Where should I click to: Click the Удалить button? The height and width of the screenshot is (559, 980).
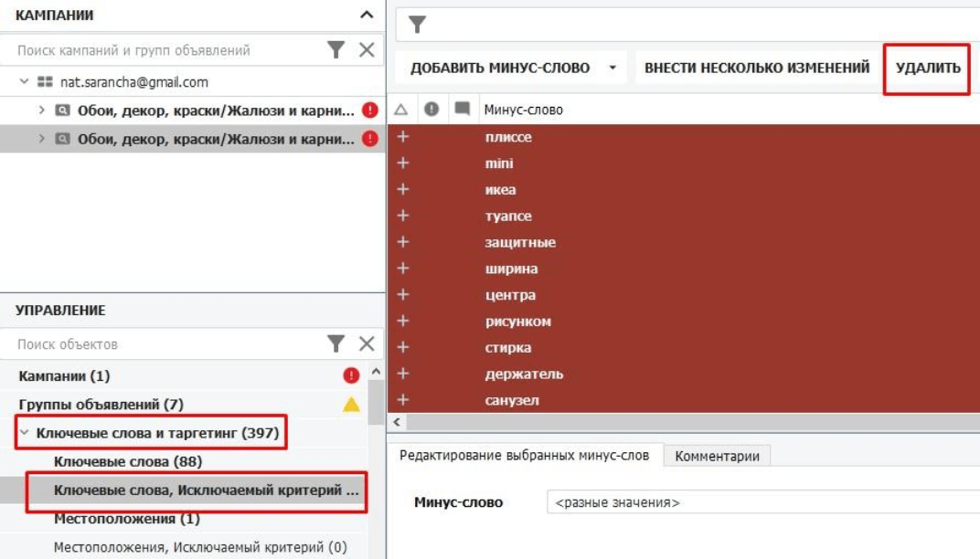tap(928, 68)
